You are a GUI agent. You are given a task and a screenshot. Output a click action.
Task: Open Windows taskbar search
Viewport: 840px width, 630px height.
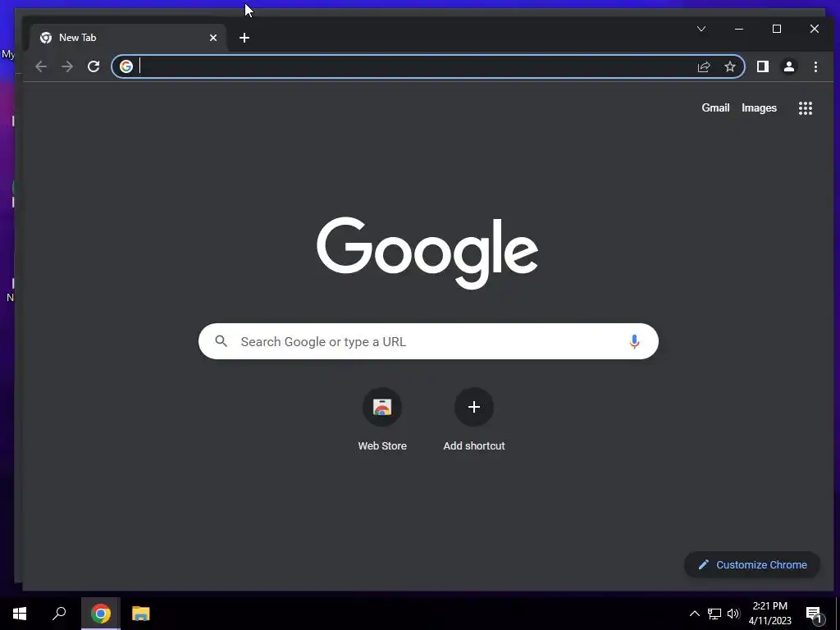[59, 614]
